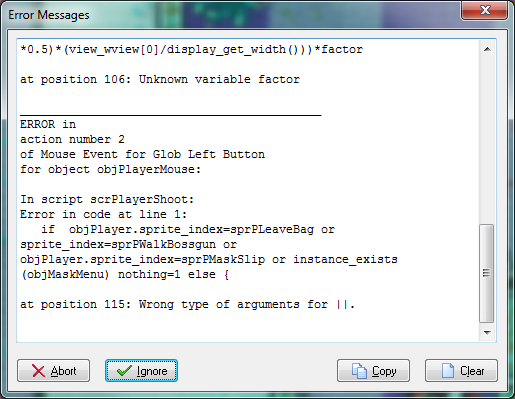Viewport: 515px width, 399px height.
Task: Click the vertical scrollbar thumb
Action: [x=487, y=273]
